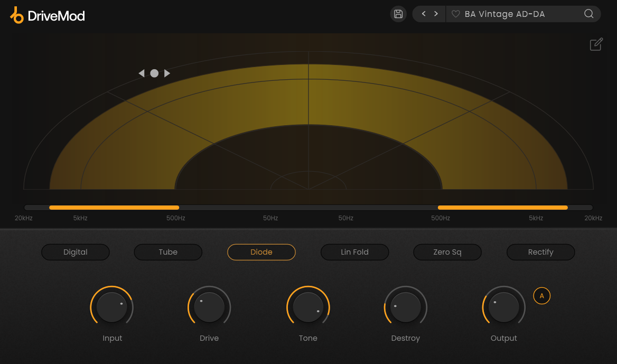Advance to the next preset
The width and height of the screenshot is (617, 364).
coord(436,14)
